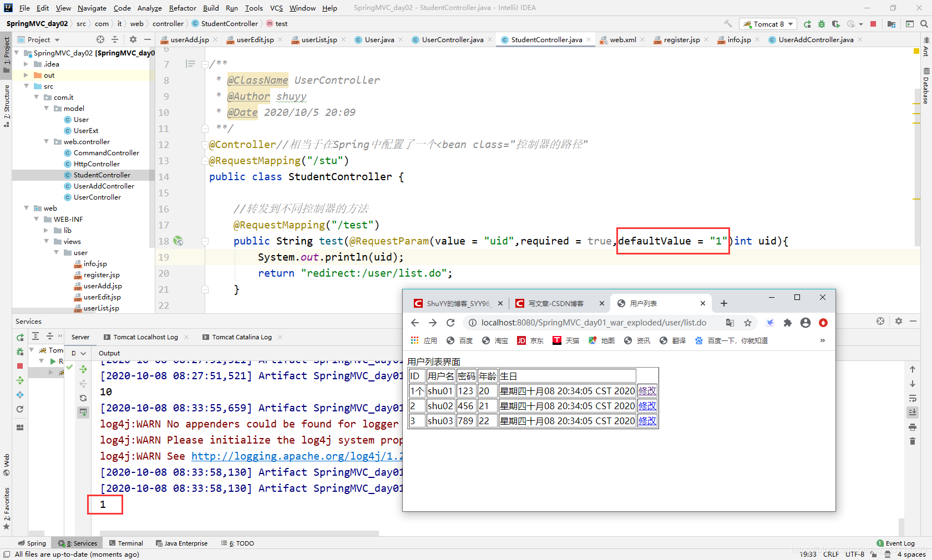Click the Chrome address bar URL
Screen dimensions: 932x560
pyautogui.click(x=594, y=323)
